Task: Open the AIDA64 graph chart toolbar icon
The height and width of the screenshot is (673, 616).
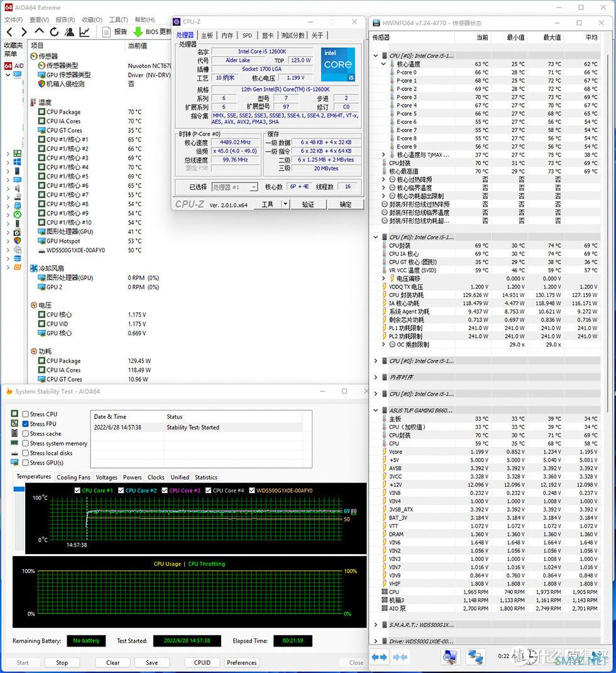Action: point(84,31)
